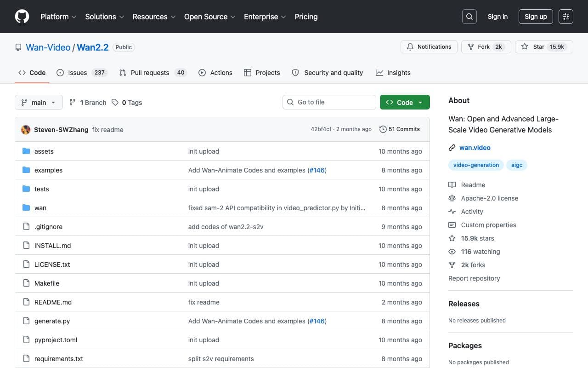Open the pyproject.toml file

(56, 340)
